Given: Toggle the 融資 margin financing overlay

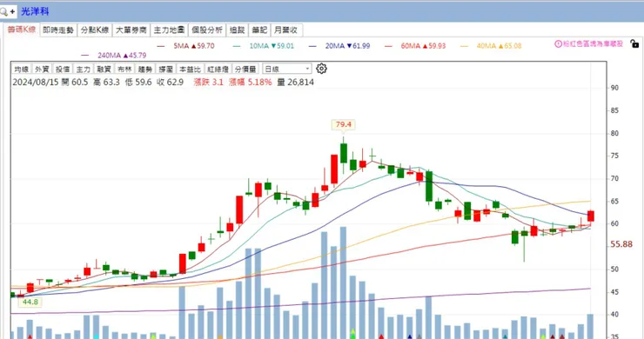Looking at the screenshot, I should tap(104, 69).
